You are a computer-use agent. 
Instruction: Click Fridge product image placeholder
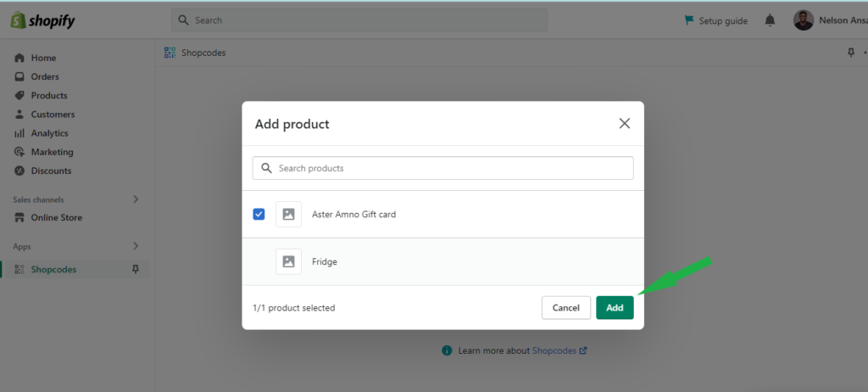[288, 261]
